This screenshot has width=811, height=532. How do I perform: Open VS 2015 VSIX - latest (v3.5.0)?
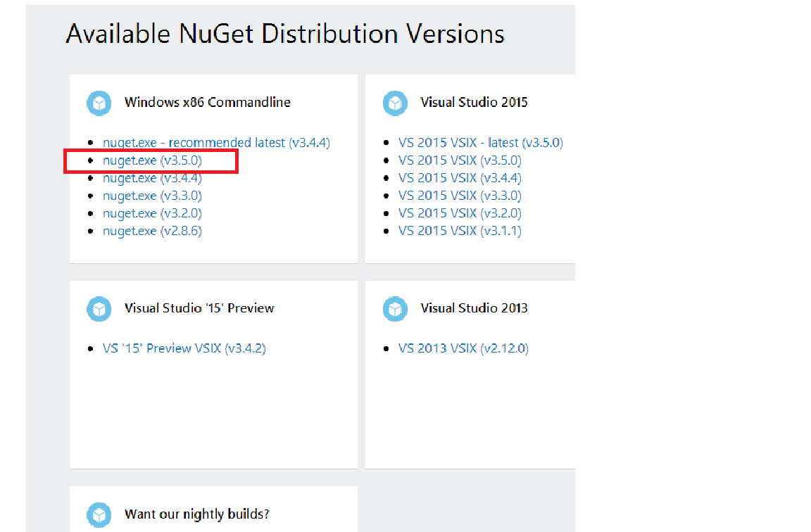tap(481, 143)
